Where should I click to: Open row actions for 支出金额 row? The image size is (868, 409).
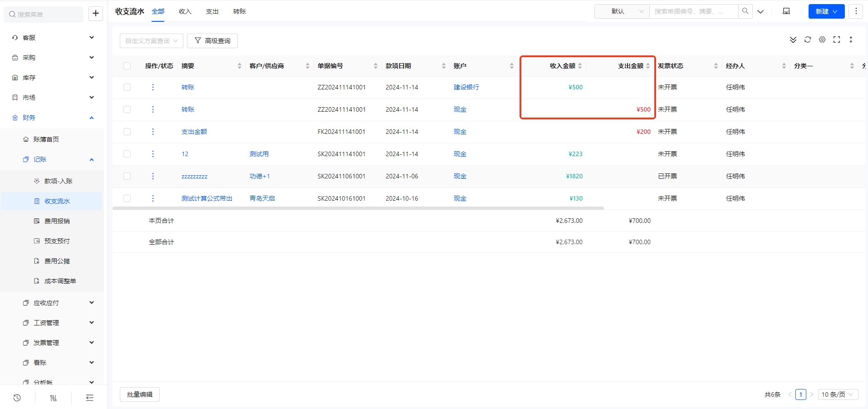pos(153,132)
